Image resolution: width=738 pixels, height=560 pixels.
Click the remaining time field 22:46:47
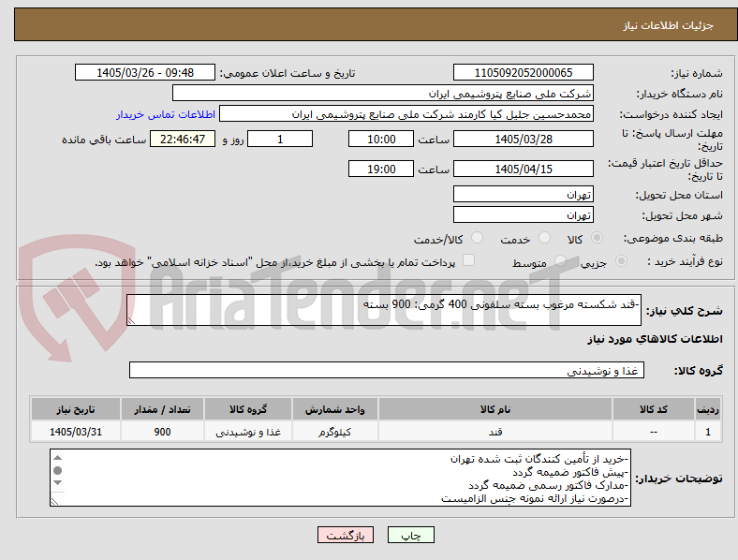click(x=183, y=140)
